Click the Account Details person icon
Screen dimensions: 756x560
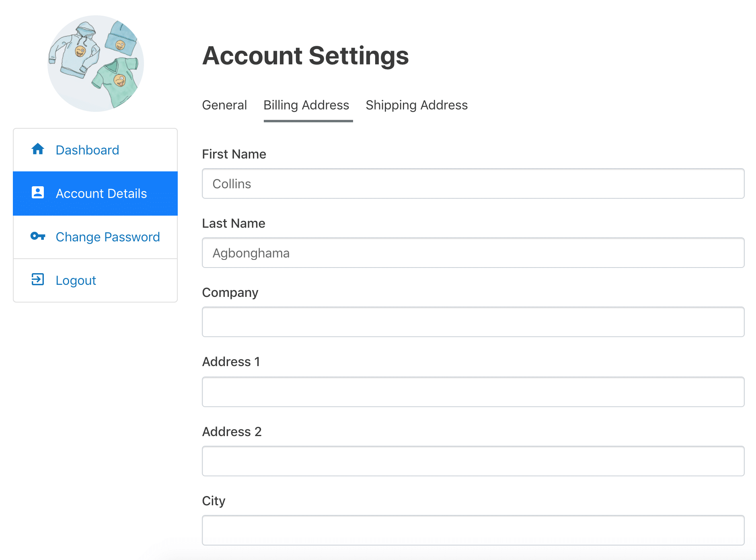coord(37,193)
